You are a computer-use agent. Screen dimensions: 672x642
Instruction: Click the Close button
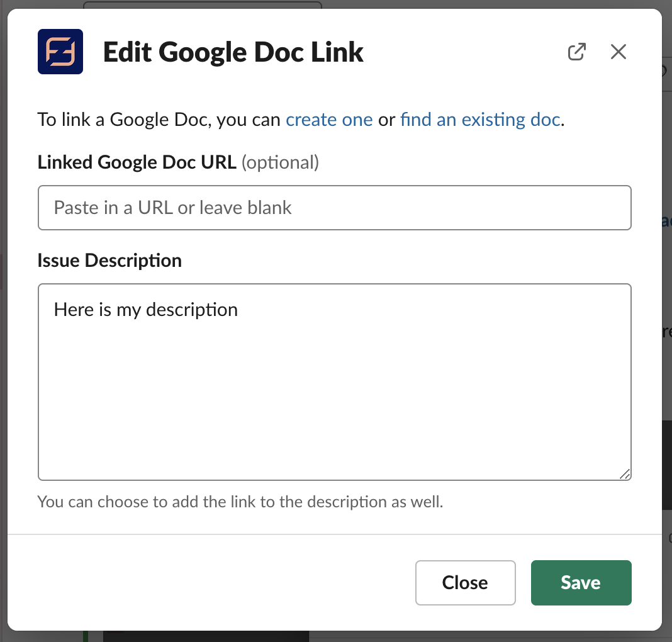465,583
